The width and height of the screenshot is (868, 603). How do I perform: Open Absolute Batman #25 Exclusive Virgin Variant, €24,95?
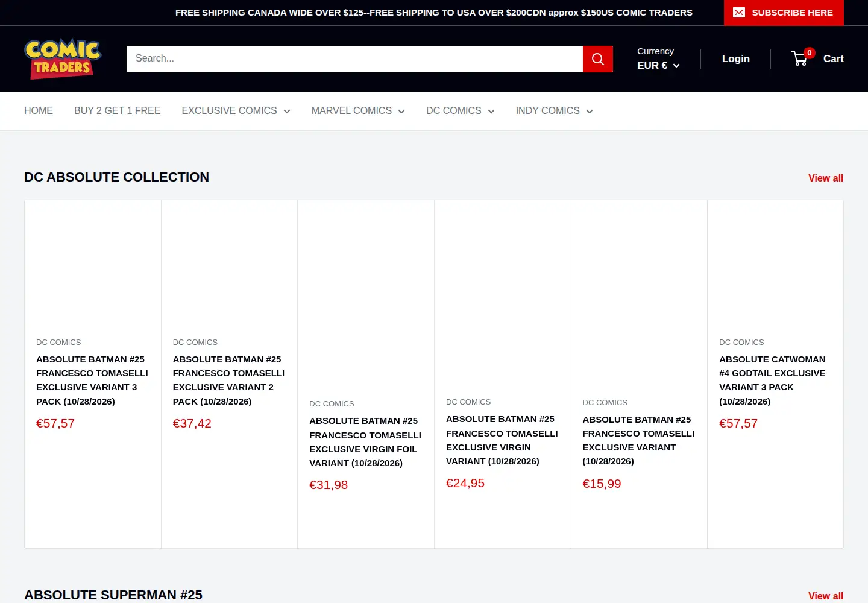point(502,440)
